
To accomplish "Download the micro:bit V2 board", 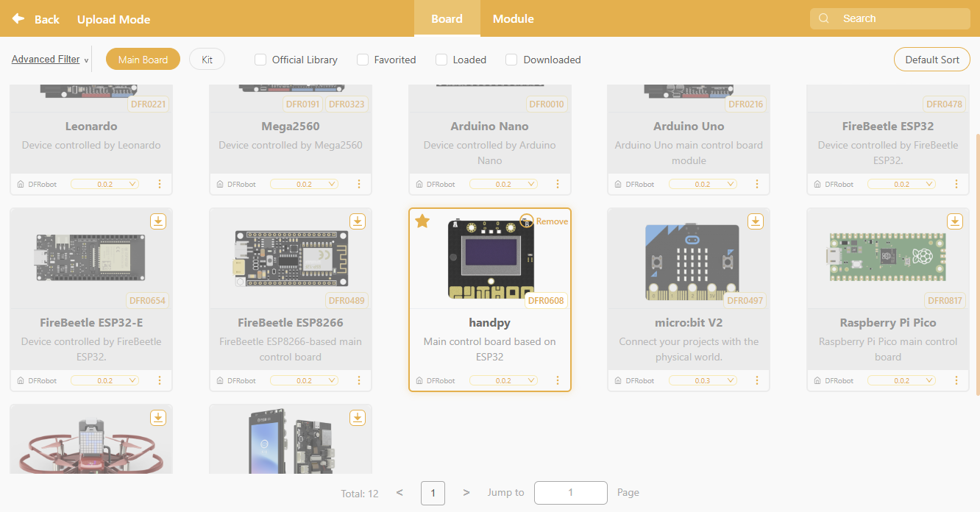I will pyautogui.click(x=756, y=221).
